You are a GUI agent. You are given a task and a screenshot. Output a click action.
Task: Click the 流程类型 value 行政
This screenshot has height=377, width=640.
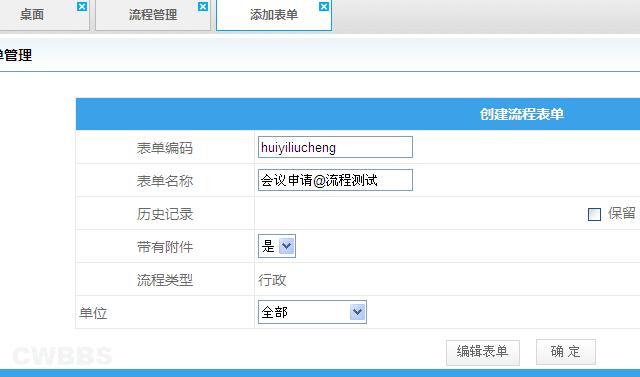[x=272, y=280]
